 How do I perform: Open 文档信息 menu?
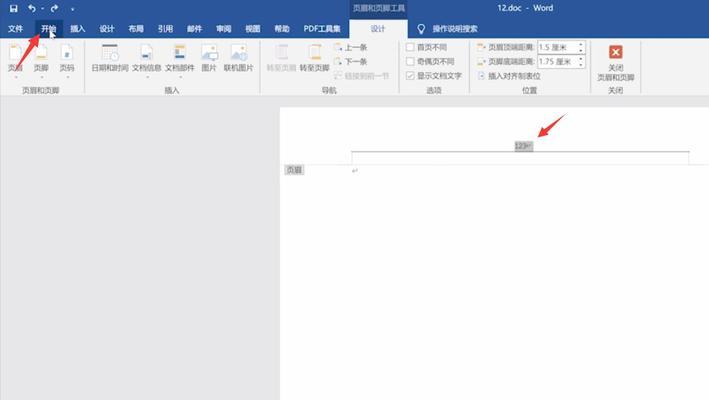[x=147, y=59]
